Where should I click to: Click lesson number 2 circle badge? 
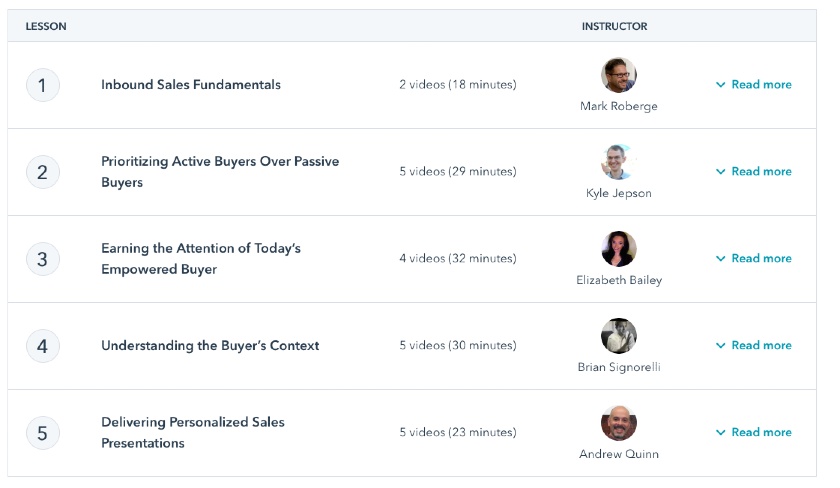click(x=42, y=172)
